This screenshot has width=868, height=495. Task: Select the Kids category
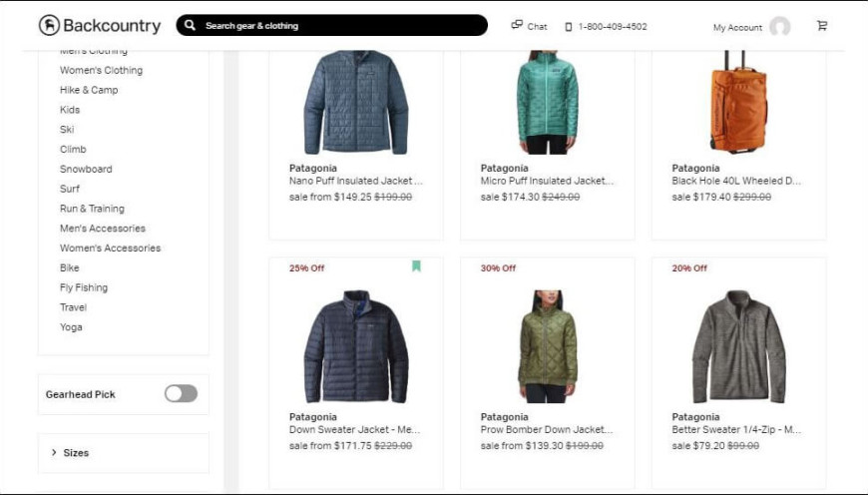(70, 110)
